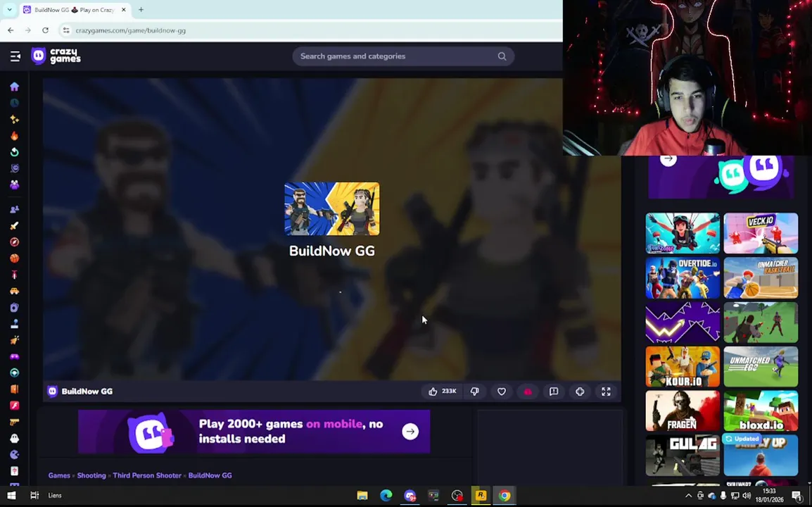
Task: Show hidden system tray icons
Action: pyautogui.click(x=688, y=496)
